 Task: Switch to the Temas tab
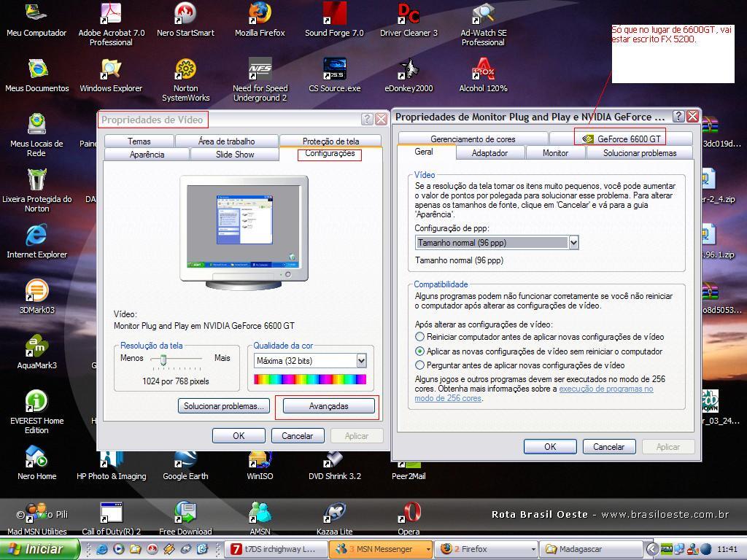pos(139,141)
